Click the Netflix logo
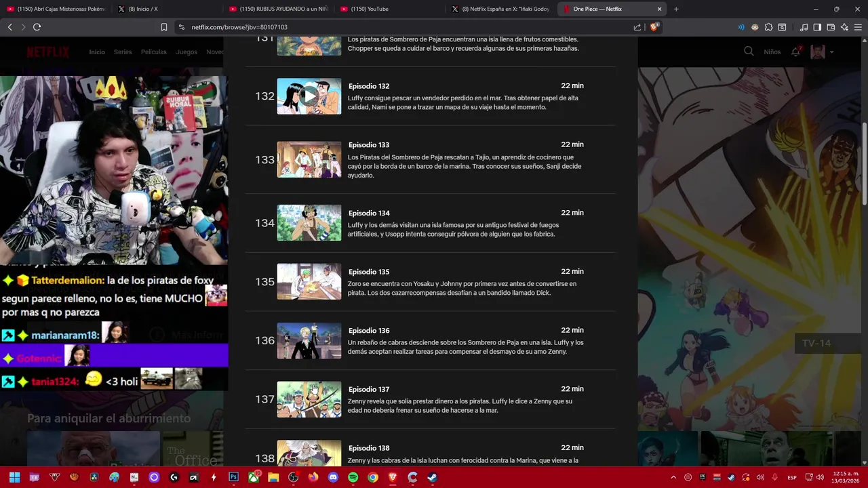Screen dimensions: 868x488 point(48,52)
